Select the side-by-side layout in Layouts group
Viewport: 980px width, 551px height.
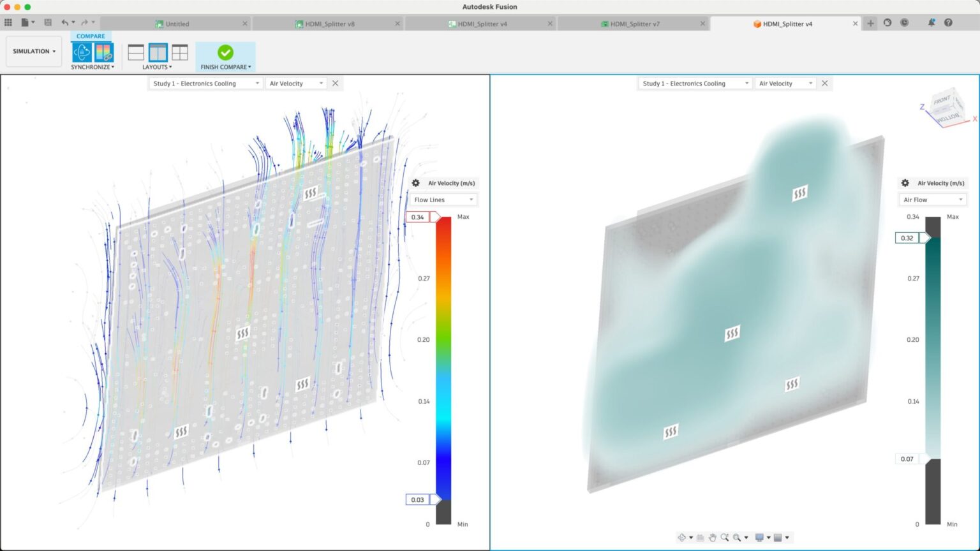pos(158,54)
